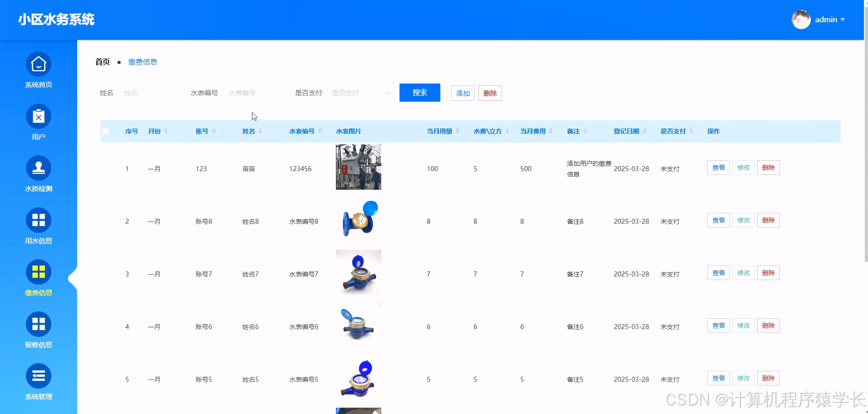This screenshot has height=414, width=868.
Task: Click the admin avatar image
Action: pyautogui.click(x=801, y=19)
